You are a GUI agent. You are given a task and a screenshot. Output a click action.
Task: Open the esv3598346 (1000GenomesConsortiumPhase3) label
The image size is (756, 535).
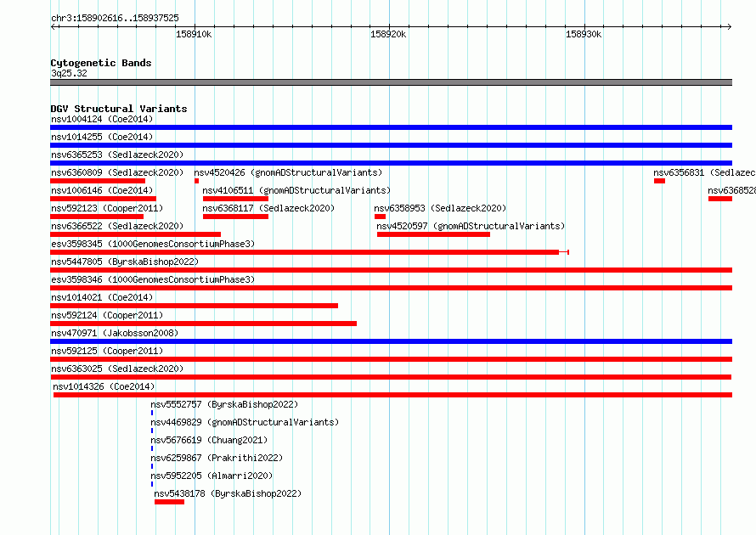coord(153,279)
